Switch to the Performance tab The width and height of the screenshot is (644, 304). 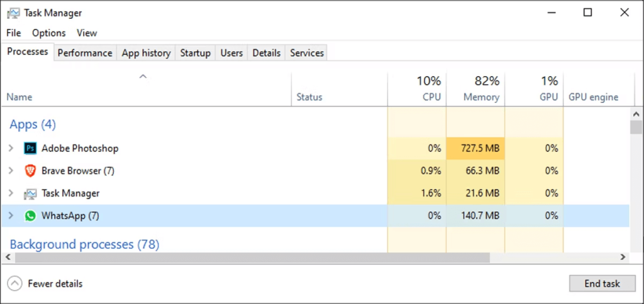pos(85,53)
